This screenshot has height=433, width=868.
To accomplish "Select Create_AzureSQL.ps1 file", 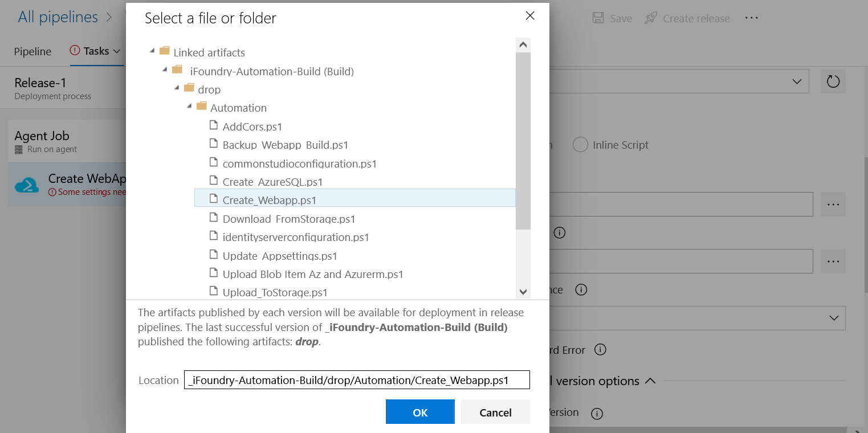I will click(x=272, y=182).
